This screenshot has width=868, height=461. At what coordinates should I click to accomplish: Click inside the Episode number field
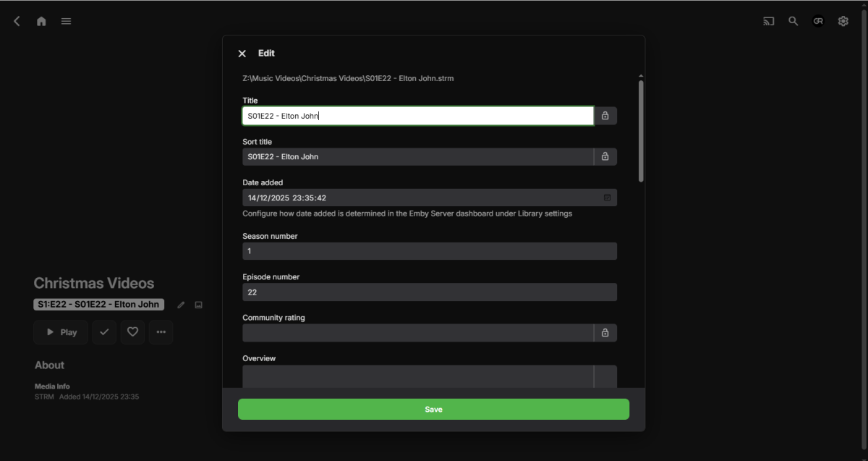tap(430, 292)
